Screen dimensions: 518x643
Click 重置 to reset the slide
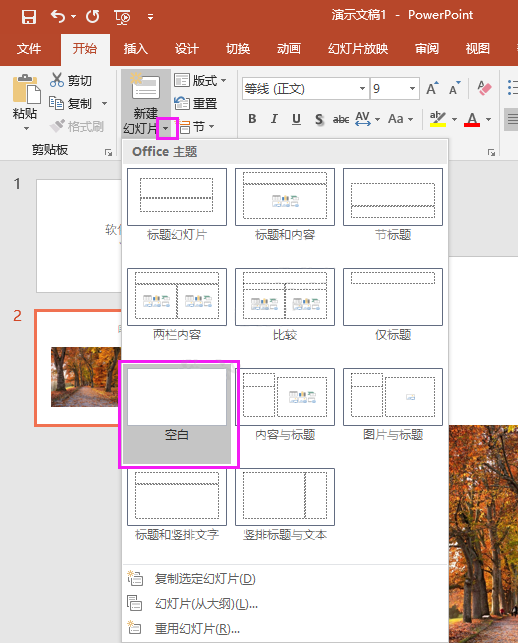[x=196, y=103]
